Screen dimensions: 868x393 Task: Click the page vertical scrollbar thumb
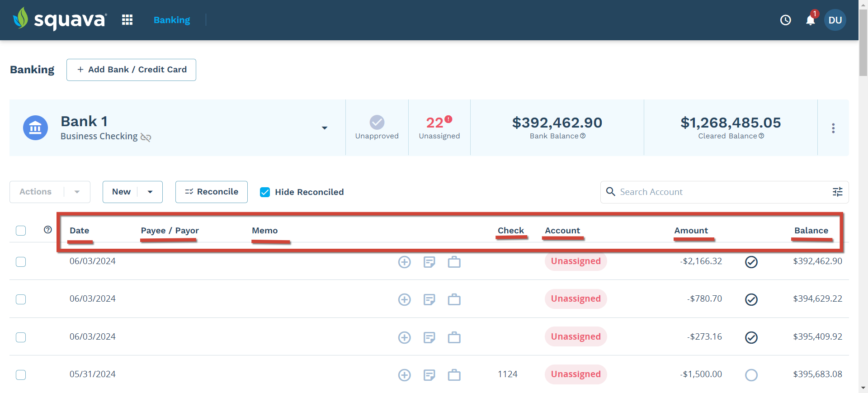863,43
